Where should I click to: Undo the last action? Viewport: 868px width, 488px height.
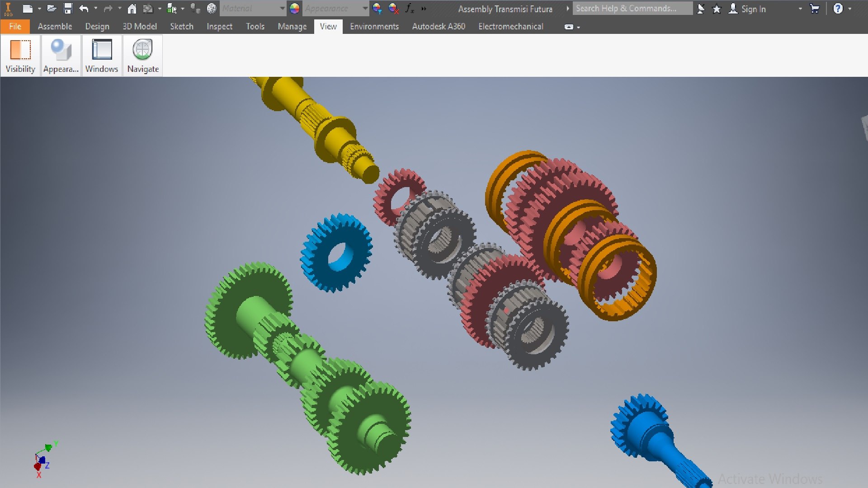(x=84, y=9)
